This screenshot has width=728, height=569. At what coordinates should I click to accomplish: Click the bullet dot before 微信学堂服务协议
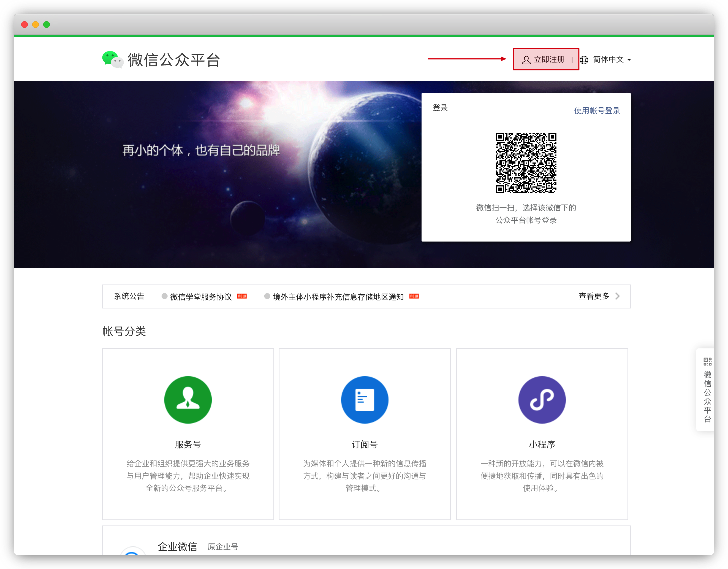[x=164, y=296]
